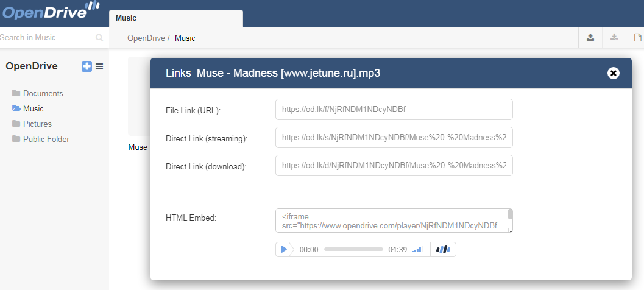644x290 pixels.
Task: Click the 00:00 elapsed time
Action: coord(309,250)
